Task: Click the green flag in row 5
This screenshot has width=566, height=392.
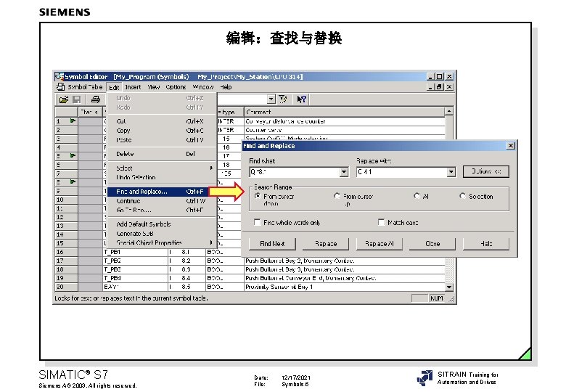Action: [x=73, y=155]
